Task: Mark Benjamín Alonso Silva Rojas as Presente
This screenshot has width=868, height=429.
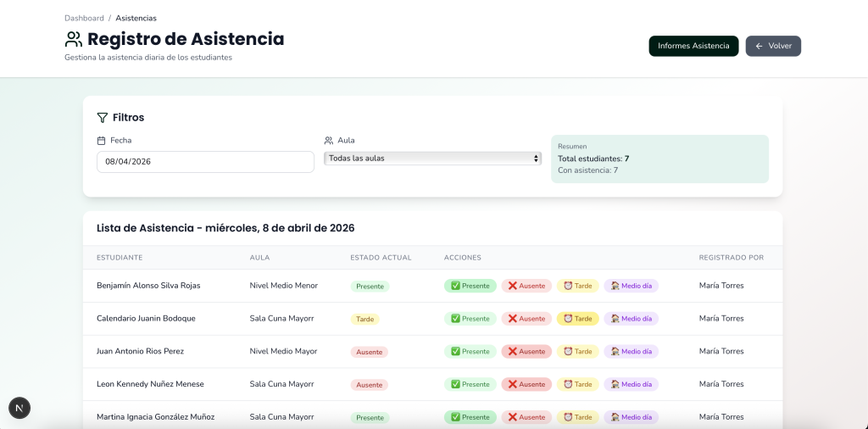Action: [x=470, y=287]
